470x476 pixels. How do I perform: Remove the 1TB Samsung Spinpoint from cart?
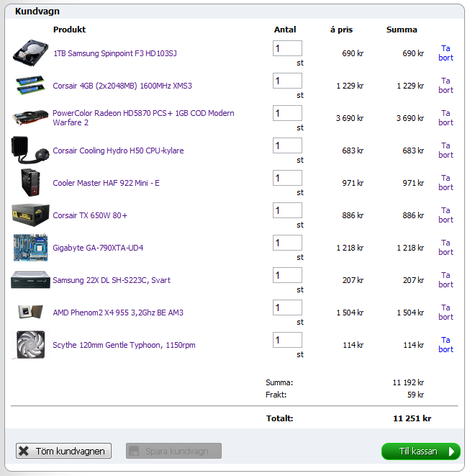tap(446, 53)
